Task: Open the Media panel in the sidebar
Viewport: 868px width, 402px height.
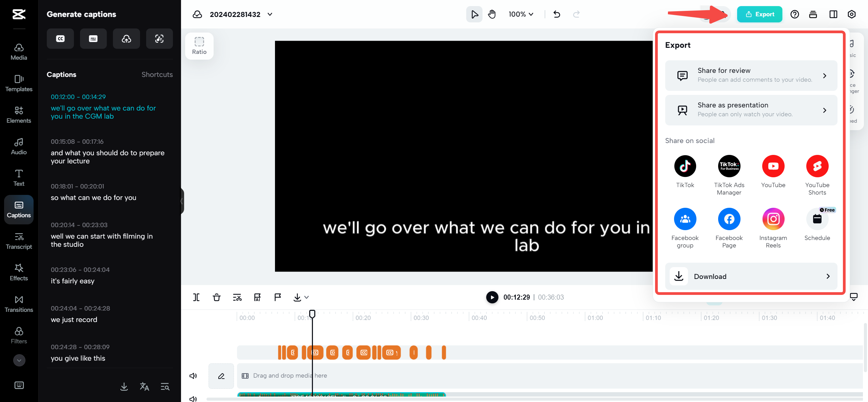Action: (x=19, y=52)
